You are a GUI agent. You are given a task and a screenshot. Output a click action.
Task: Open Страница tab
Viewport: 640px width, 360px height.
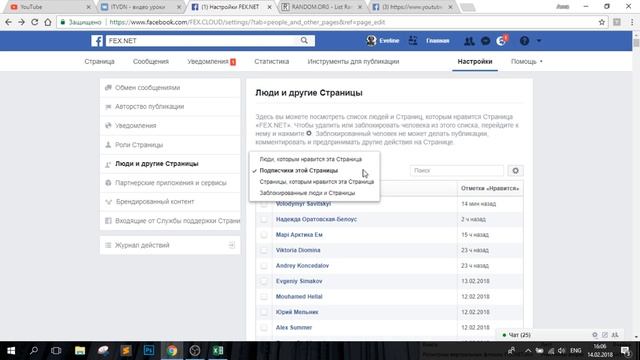coord(99,61)
